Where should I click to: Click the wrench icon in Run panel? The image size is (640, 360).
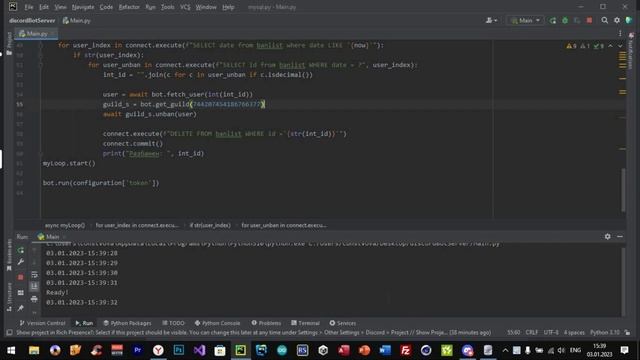[x=20, y=262]
